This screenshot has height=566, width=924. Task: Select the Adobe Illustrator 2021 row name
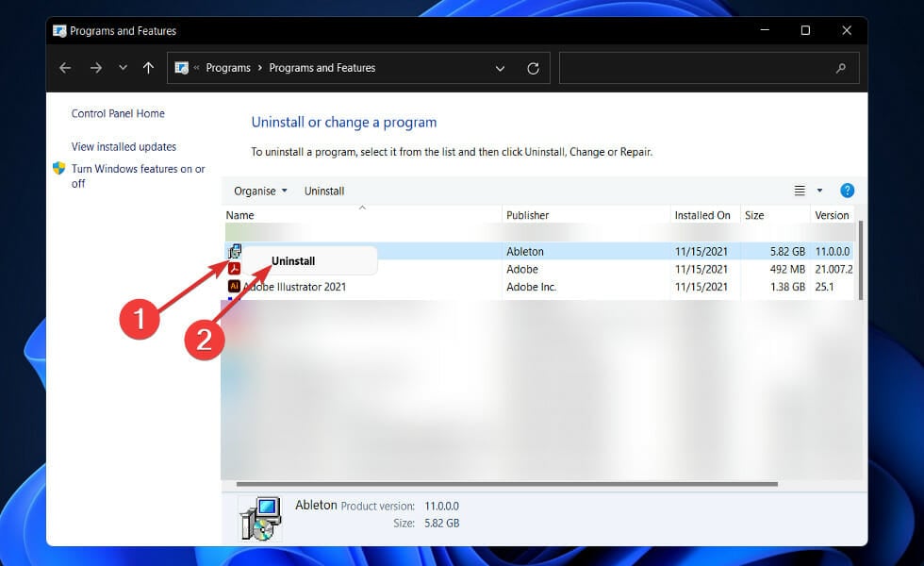click(294, 287)
